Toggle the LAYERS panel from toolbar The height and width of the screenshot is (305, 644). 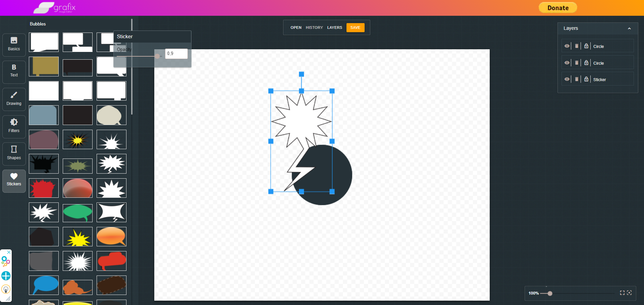tap(335, 27)
